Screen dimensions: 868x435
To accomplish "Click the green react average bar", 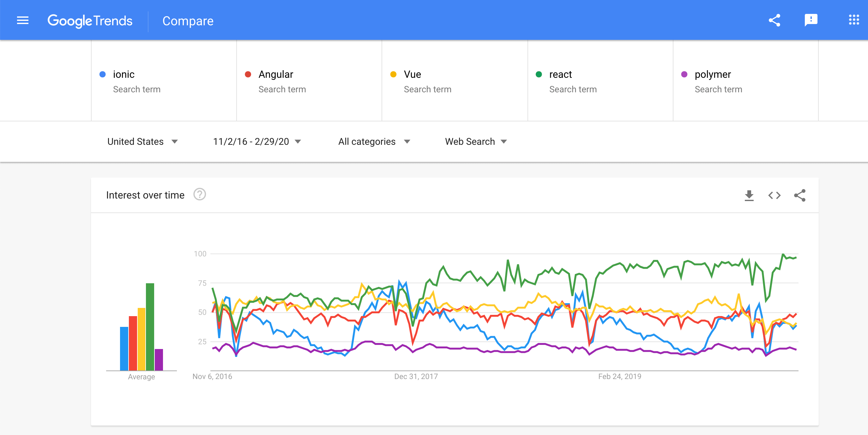I will [150, 327].
